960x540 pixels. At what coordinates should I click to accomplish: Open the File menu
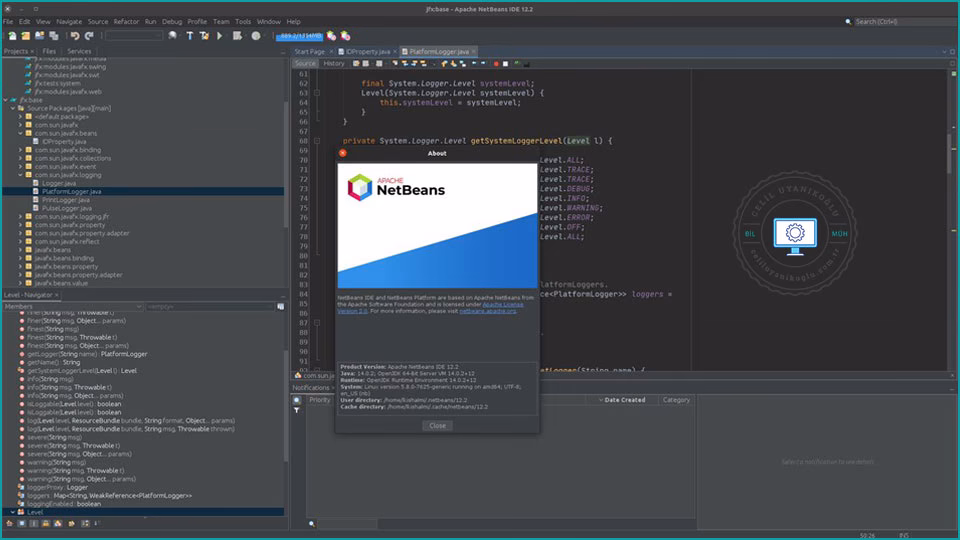tap(8, 21)
